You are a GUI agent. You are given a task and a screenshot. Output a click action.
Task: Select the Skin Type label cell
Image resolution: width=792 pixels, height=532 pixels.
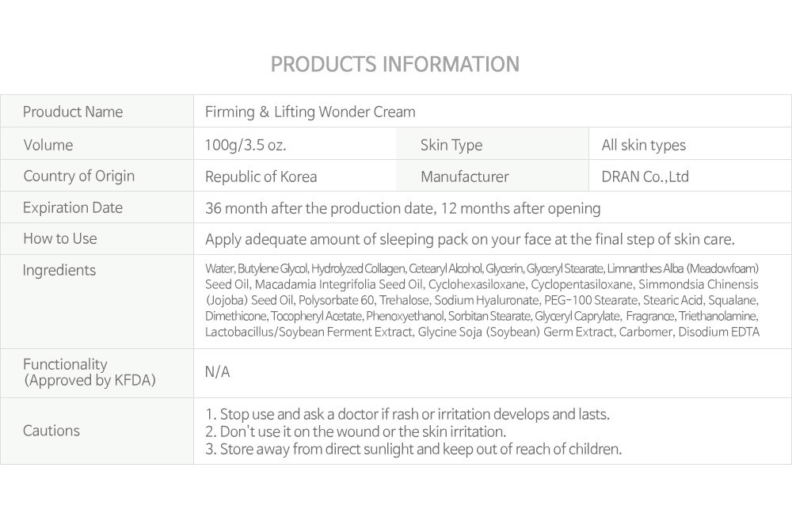[x=493, y=144]
